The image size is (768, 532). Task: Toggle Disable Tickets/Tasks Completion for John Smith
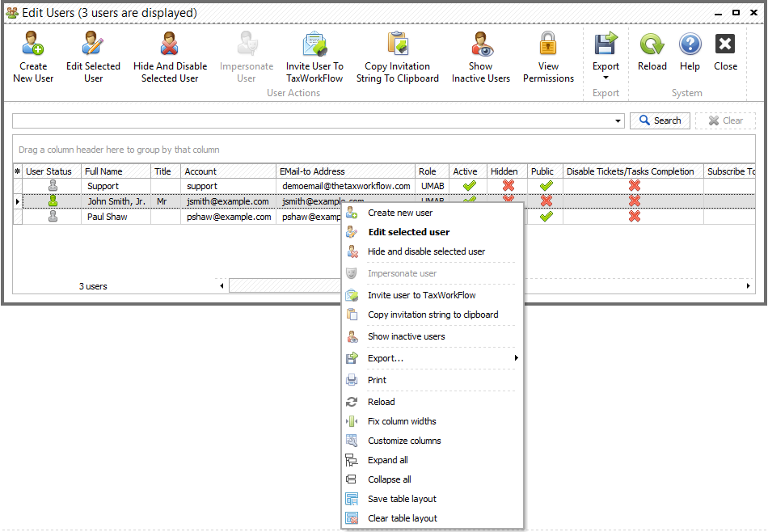coord(635,201)
